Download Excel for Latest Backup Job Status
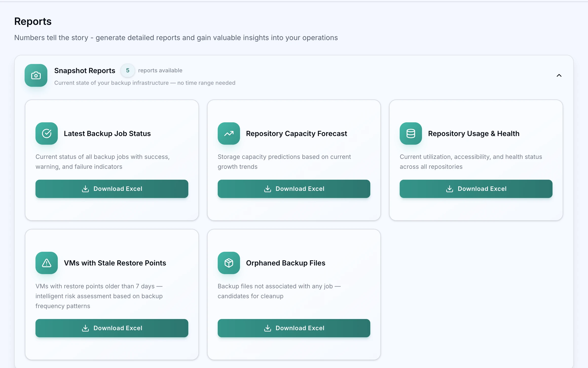Image resolution: width=588 pixels, height=368 pixels. 112,189
